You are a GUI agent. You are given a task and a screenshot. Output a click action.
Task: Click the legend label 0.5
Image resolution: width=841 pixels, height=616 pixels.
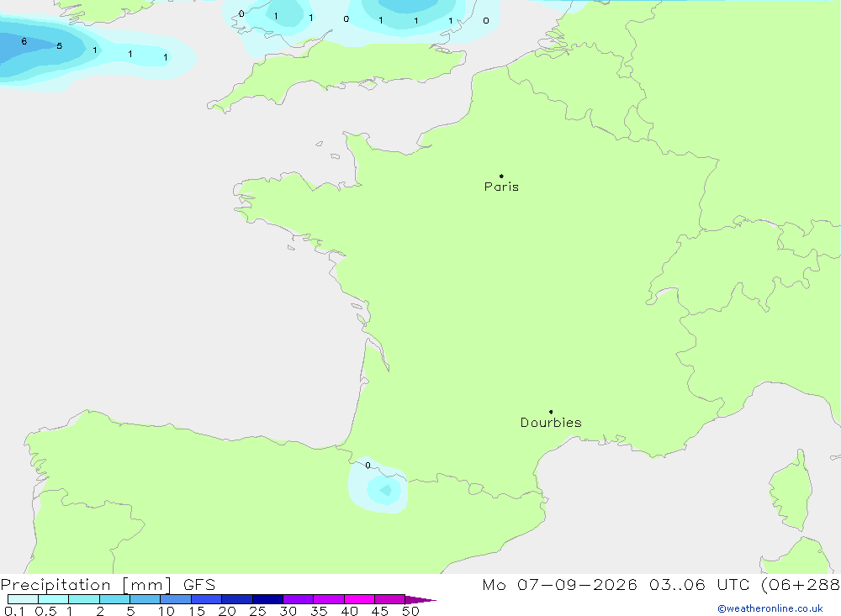(x=45, y=611)
